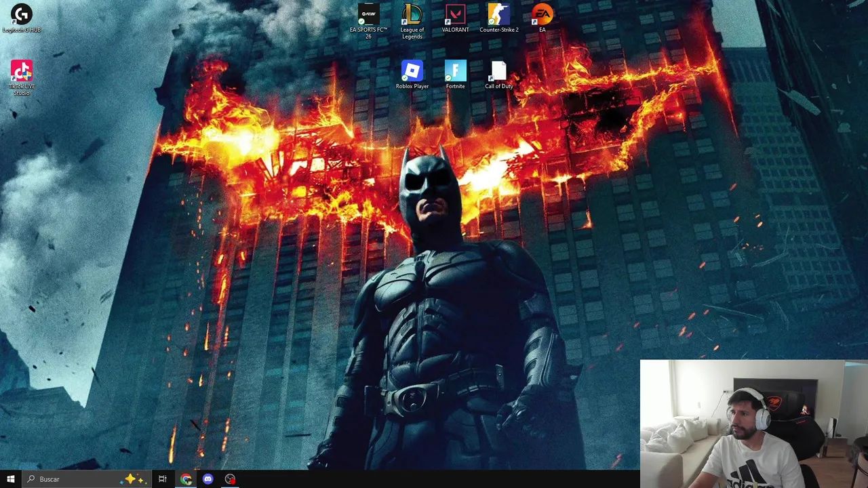The width and height of the screenshot is (868, 488).
Task: Click the Fortnite desktop shortcut
Action: (455, 75)
